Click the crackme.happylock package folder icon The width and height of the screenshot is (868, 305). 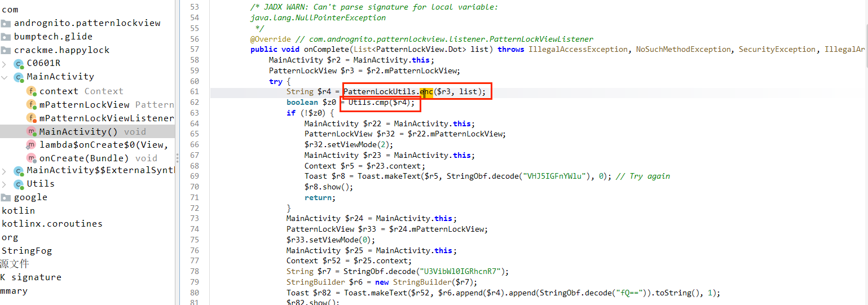coord(6,50)
